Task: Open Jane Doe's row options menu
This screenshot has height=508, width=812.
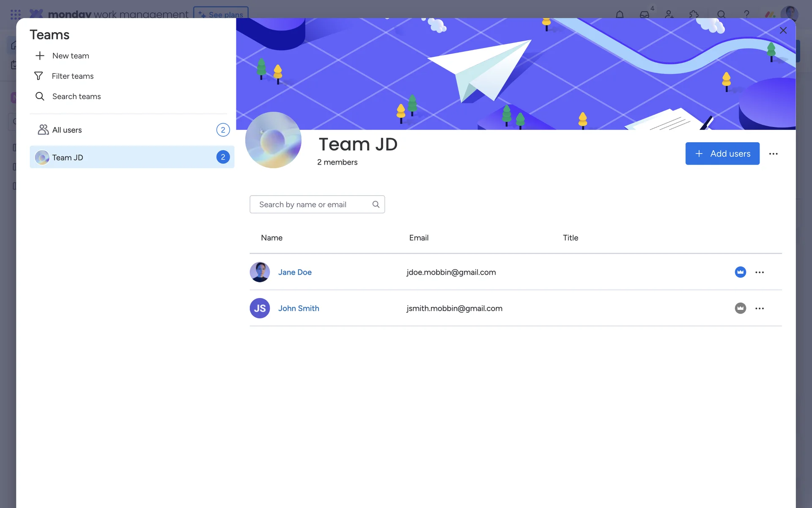Action: (760, 272)
